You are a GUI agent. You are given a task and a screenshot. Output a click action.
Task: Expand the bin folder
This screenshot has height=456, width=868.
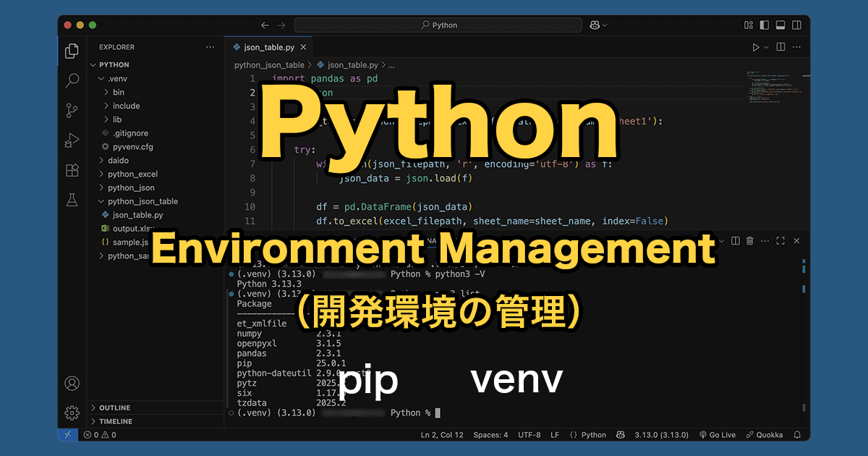pyautogui.click(x=155, y=92)
